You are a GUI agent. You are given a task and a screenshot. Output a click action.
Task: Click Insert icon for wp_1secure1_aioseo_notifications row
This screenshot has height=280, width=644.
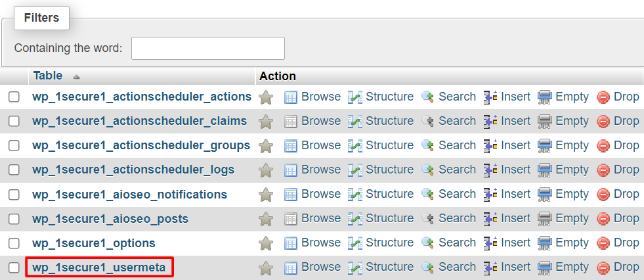[490, 195]
